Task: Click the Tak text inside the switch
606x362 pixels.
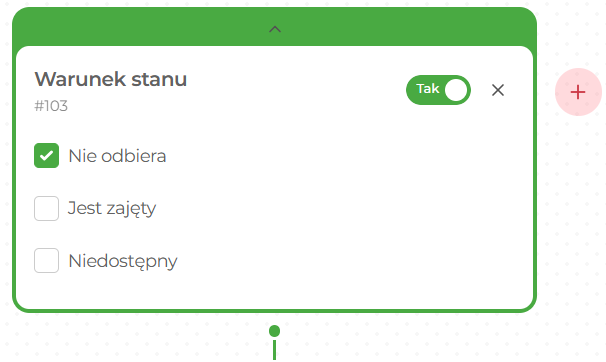Action: point(427,88)
